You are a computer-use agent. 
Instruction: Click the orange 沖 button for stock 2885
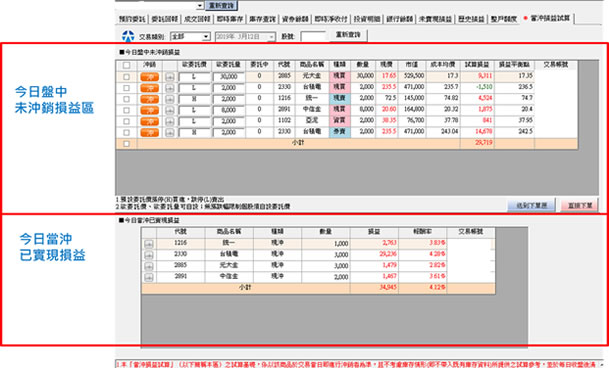(x=150, y=77)
